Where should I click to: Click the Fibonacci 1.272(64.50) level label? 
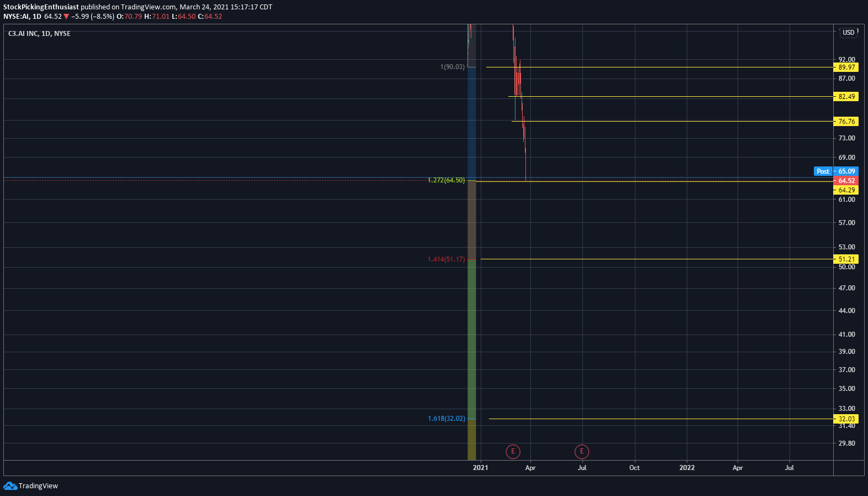coord(446,180)
